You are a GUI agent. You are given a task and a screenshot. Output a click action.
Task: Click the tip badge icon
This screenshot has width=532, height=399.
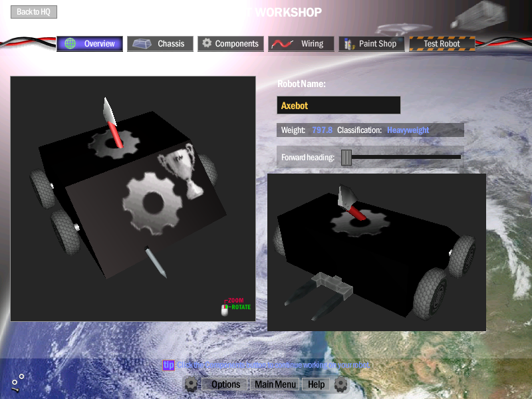click(168, 365)
